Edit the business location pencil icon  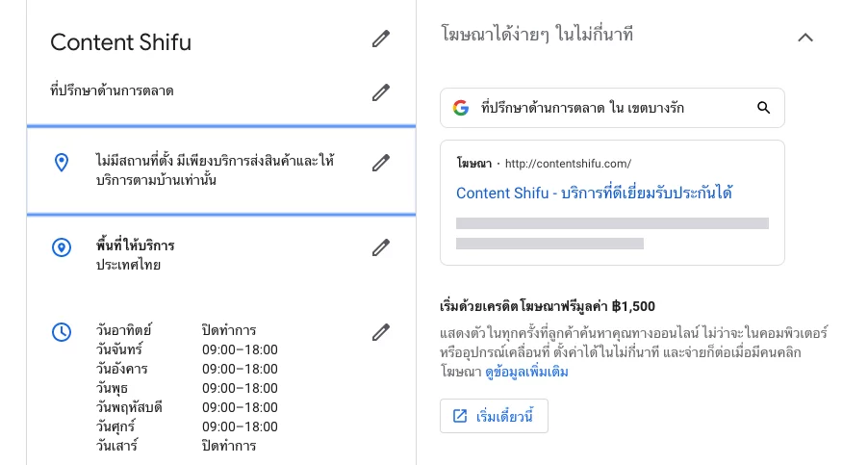pyautogui.click(x=381, y=163)
